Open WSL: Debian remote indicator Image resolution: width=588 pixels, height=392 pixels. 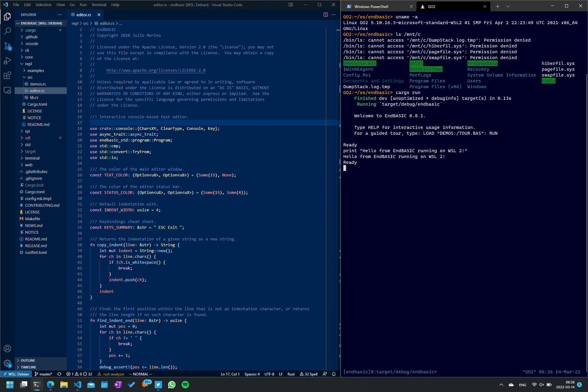click(x=16, y=374)
